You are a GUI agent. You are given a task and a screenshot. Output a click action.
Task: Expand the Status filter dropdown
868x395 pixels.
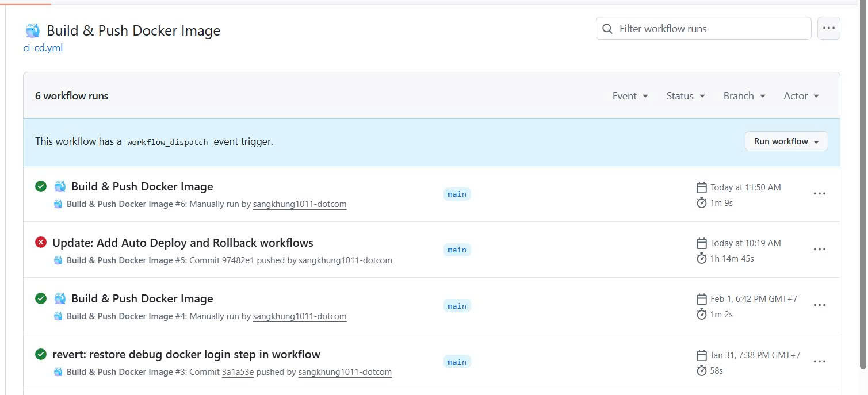coord(685,96)
